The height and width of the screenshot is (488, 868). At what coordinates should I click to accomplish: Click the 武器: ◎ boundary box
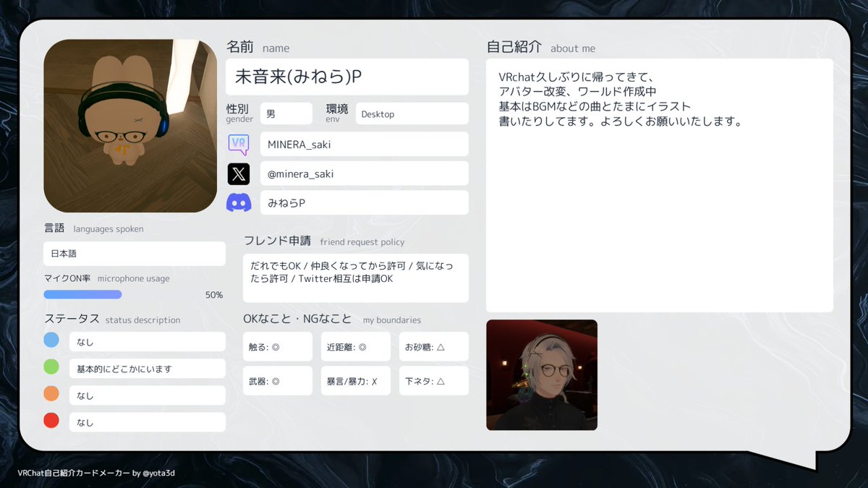[x=278, y=380]
